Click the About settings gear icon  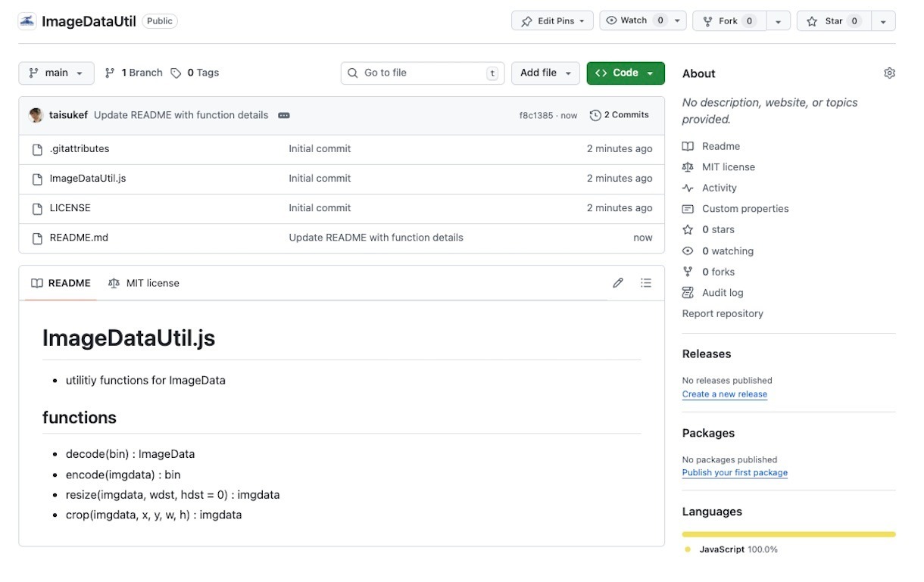pos(889,73)
